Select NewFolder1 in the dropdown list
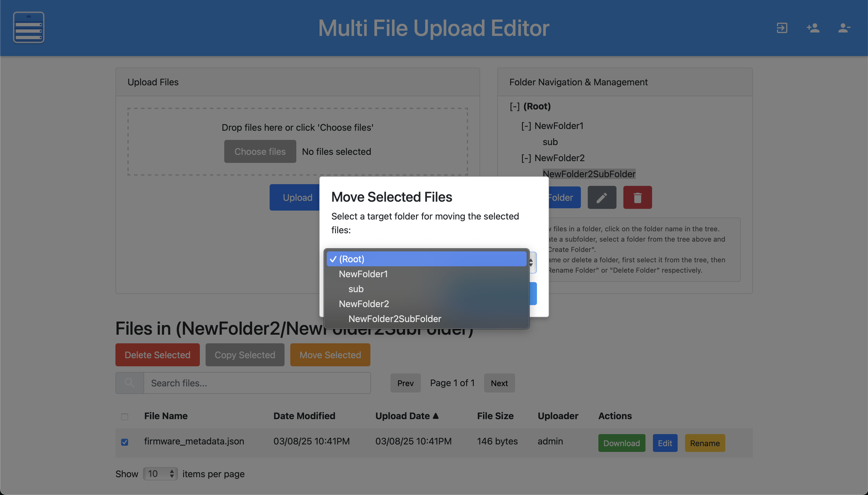This screenshot has height=495, width=868. [363, 274]
